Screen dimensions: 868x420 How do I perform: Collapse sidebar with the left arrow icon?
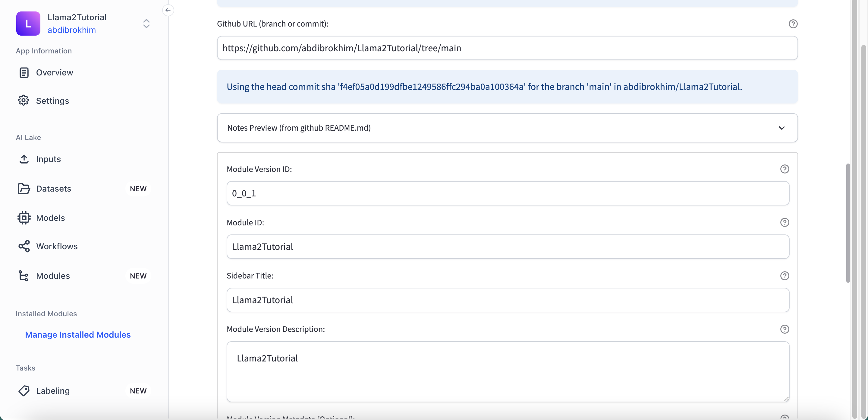[168, 10]
